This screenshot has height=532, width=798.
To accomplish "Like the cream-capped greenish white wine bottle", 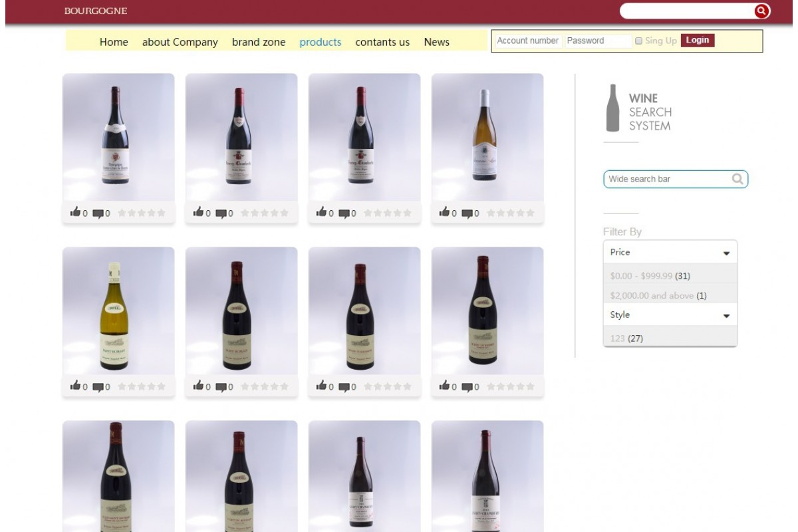I will coord(75,386).
